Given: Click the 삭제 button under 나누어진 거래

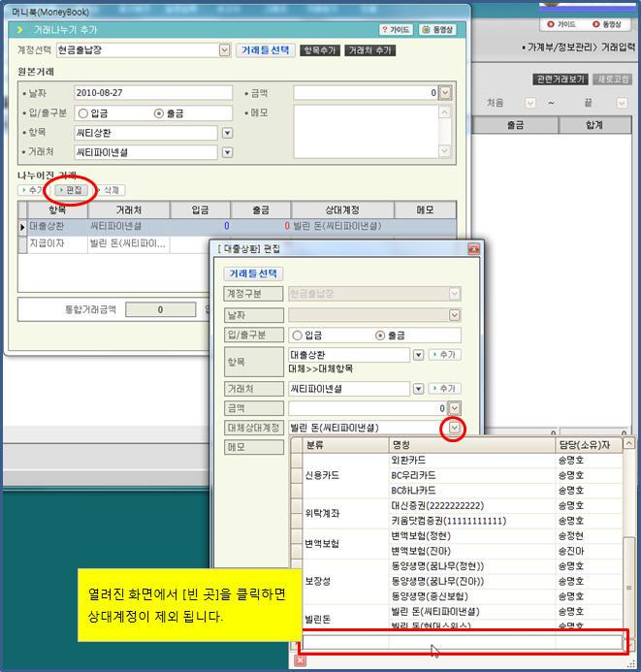Looking at the screenshot, I should click(108, 190).
